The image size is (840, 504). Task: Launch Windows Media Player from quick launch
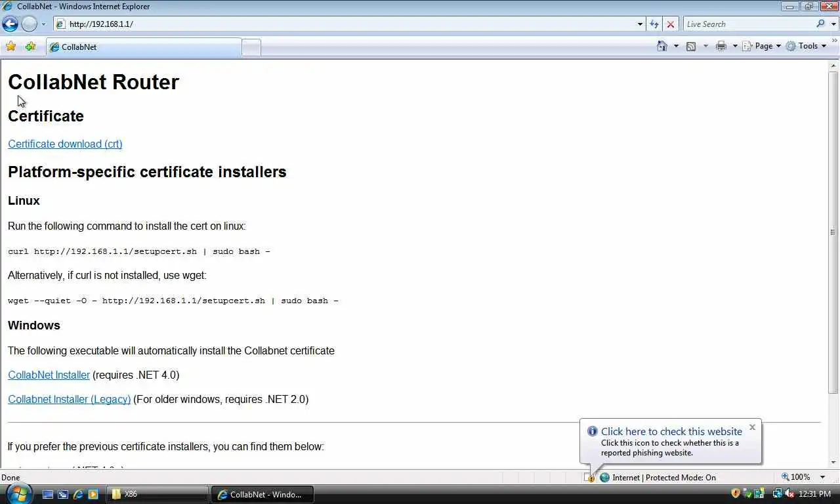pos(93,494)
